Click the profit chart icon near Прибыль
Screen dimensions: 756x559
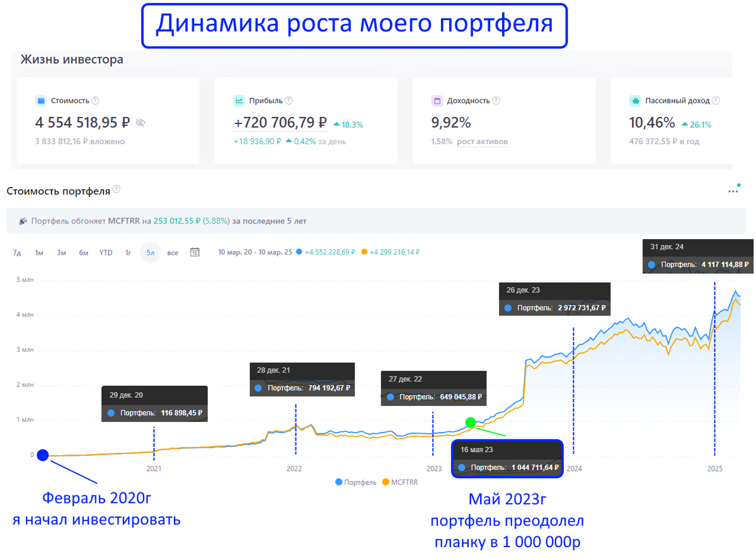click(239, 101)
